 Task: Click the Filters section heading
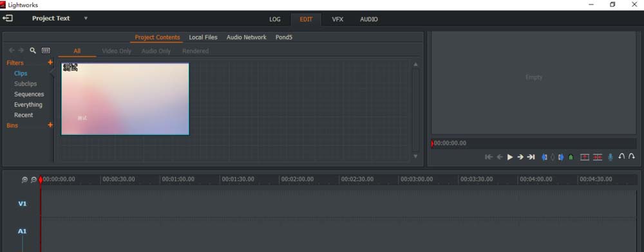pyautogui.click(x=15, y=63)
